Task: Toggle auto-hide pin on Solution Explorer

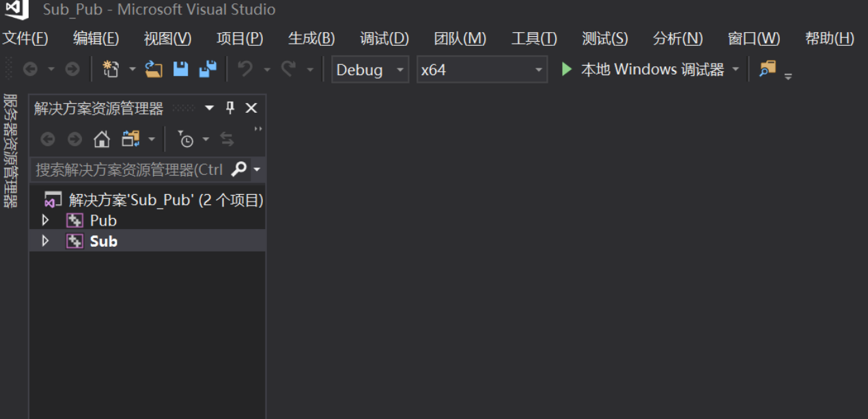Action: coord(230,107)
